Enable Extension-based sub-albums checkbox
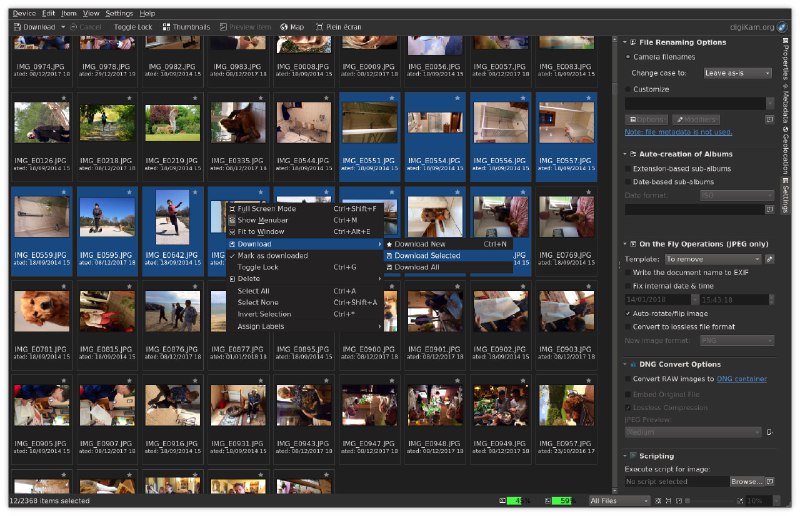Screen dimensions: 800x516 click(x=629, y=169)
